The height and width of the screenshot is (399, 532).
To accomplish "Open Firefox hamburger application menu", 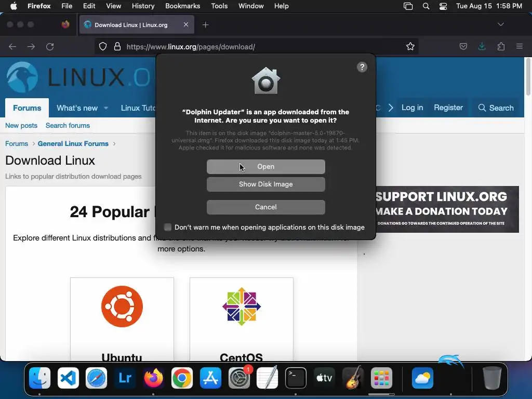I will tap(520, 46).
